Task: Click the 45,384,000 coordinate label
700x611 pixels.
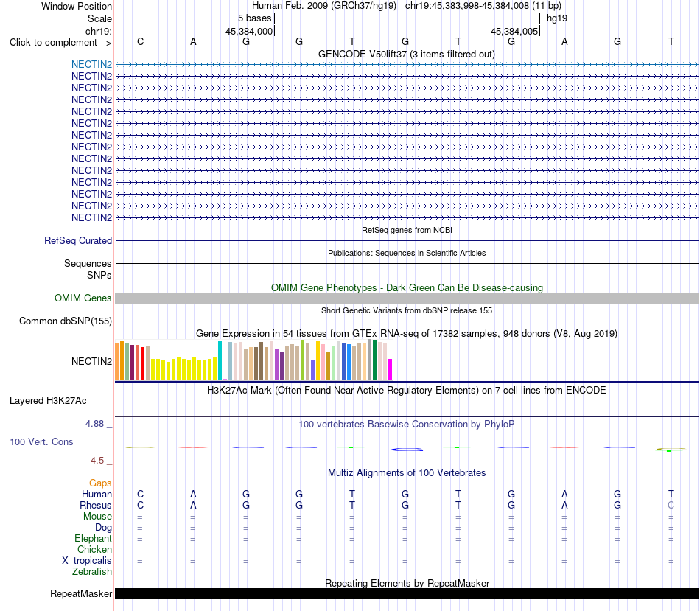Action: [248, 31]
